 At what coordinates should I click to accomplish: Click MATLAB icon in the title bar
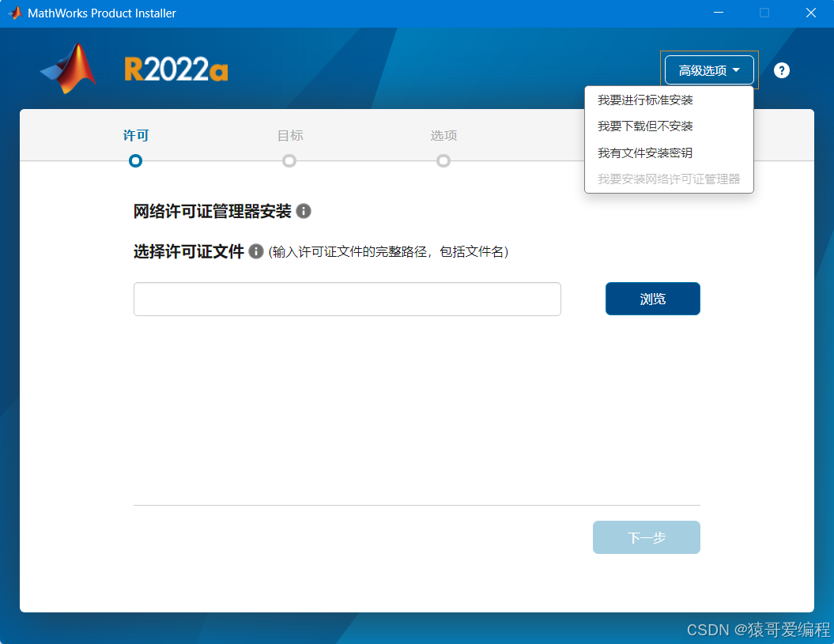click(x=15, y=13)
